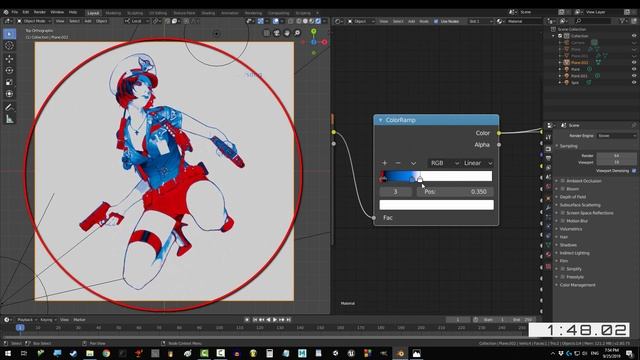The height and width of the screenshot is (360, 640).
Task: Collapse the ColorRamp node with its header triangle
Action: (x=380, y=120)
